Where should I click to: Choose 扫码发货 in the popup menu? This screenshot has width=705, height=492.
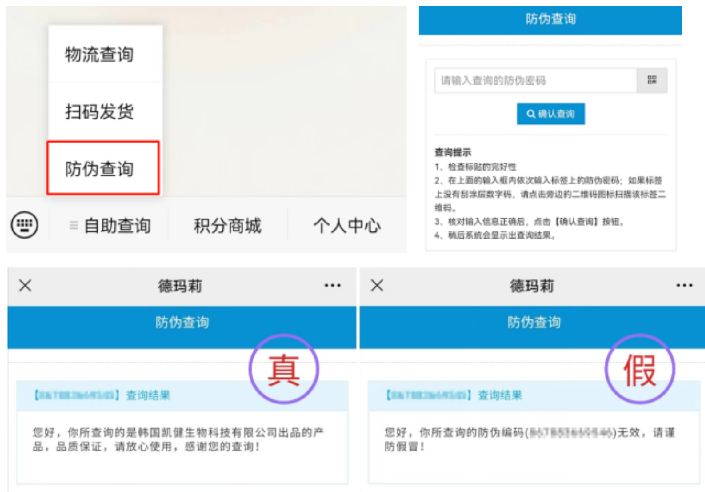(100, 111)
